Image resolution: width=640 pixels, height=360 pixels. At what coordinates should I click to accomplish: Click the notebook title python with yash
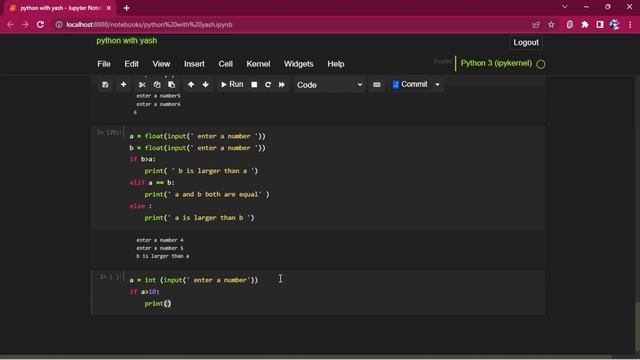click(127, 40)
